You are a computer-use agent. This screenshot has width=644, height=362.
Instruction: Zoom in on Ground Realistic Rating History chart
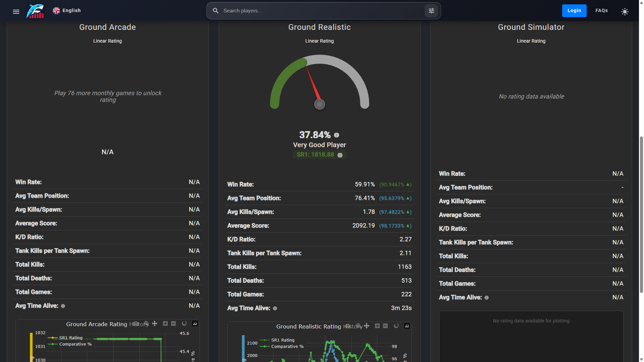(x=377, y=326)
